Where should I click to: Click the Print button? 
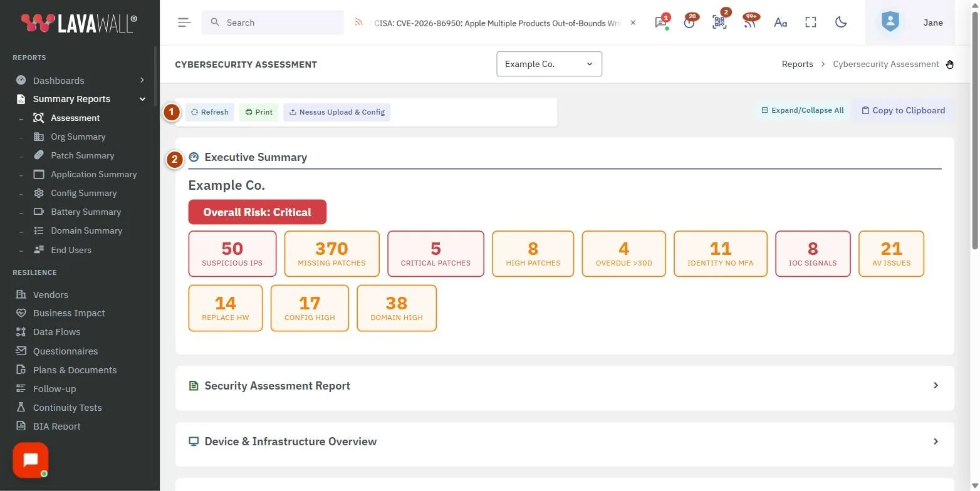pyautogui.click(x=259, y=112)
